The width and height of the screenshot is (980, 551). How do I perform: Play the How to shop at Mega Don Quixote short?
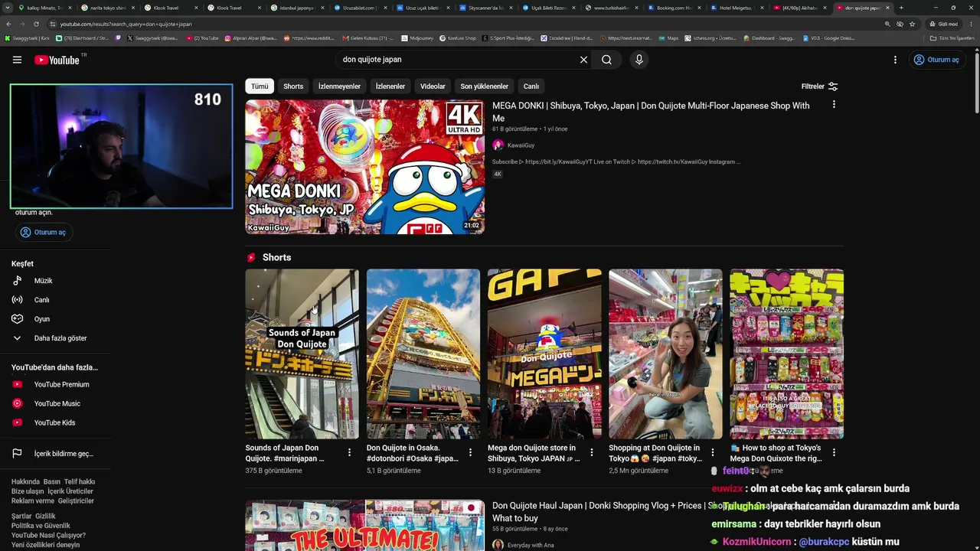point(786,354)
